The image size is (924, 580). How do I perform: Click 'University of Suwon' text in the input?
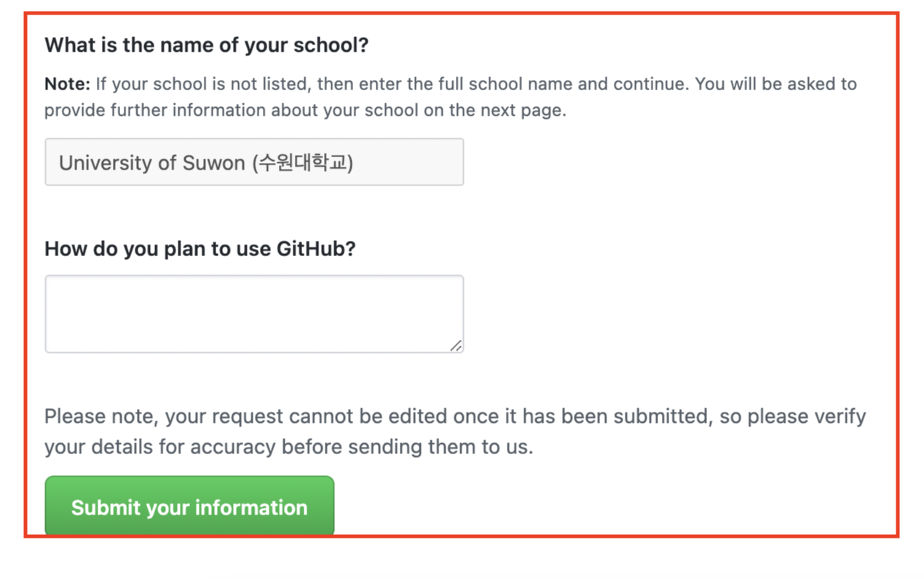[151, 162]
